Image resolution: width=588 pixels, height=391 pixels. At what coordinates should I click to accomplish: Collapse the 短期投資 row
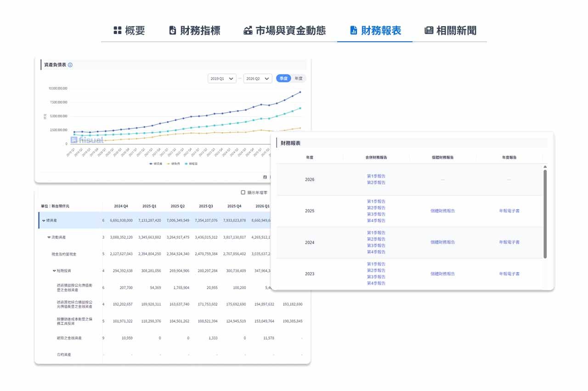click(x=54, y=271)
